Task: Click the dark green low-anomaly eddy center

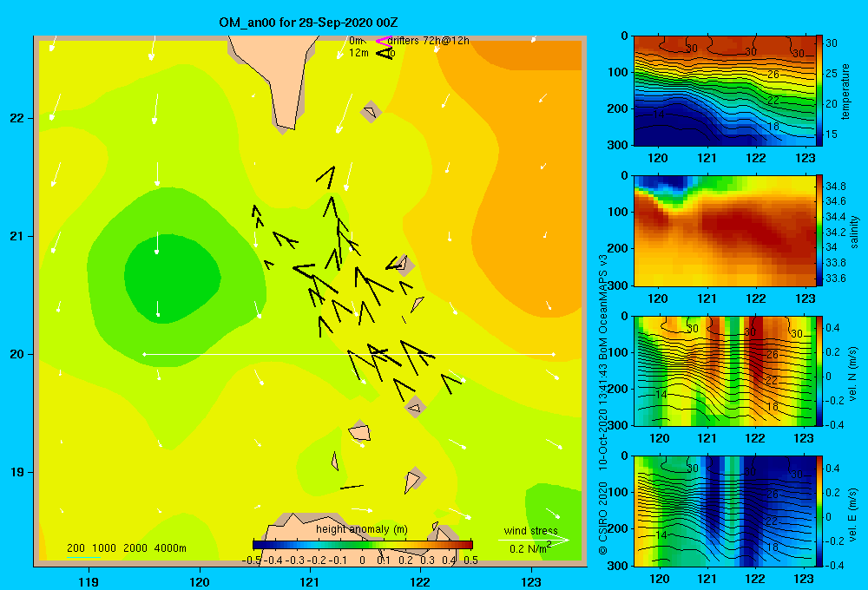Action: [x=173, y=279]
